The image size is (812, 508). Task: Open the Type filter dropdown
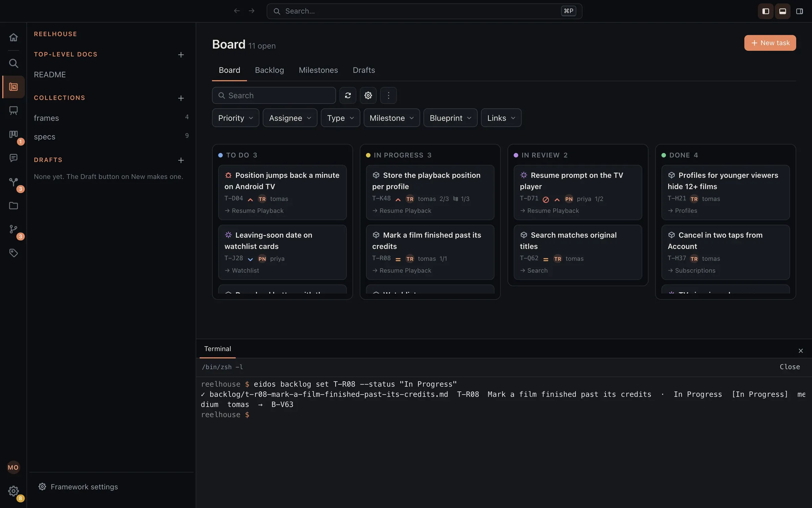point(340,118)
